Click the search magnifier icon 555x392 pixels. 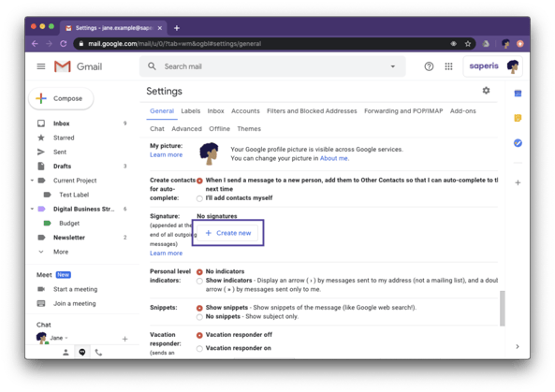click(x=152, y=66)
